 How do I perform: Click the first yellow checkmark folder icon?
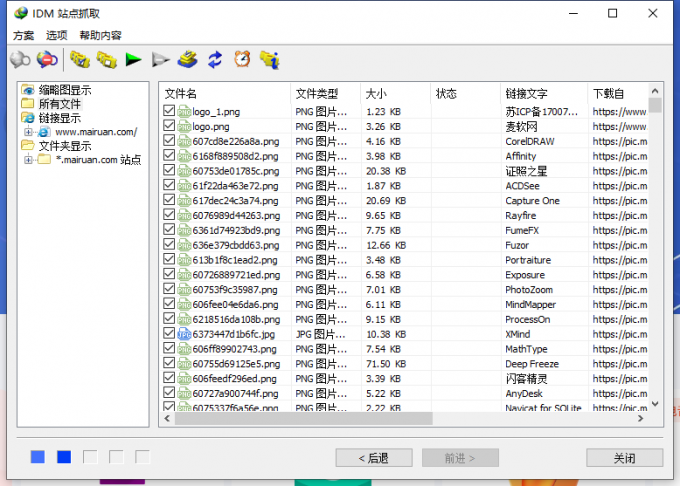pyautogui.click(x=79, y=60)
